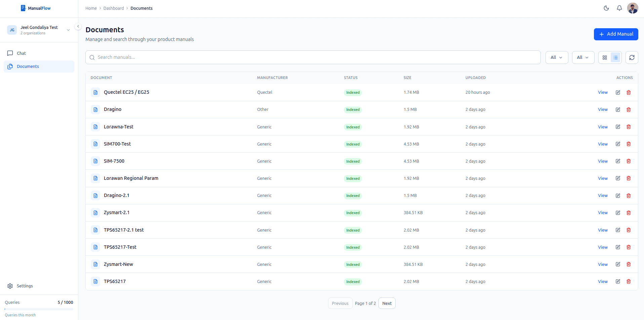Click the Add Manual button
This screenshot has width=644, height=320.
pos(616,34)
